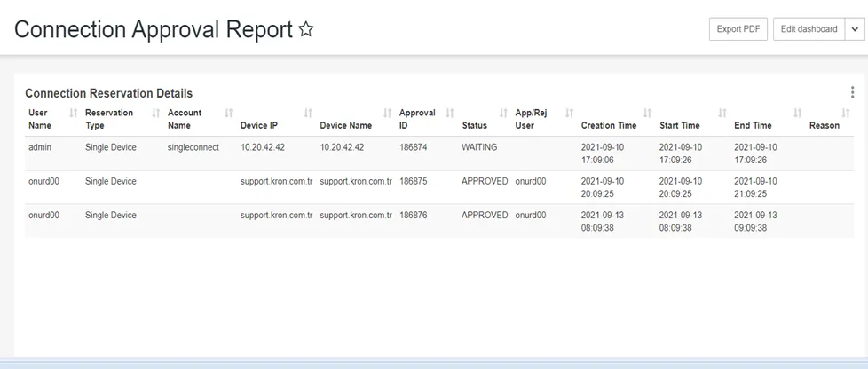Screen dimensions: 868x369
Task: Click the User Name column header
Action: 39,119
